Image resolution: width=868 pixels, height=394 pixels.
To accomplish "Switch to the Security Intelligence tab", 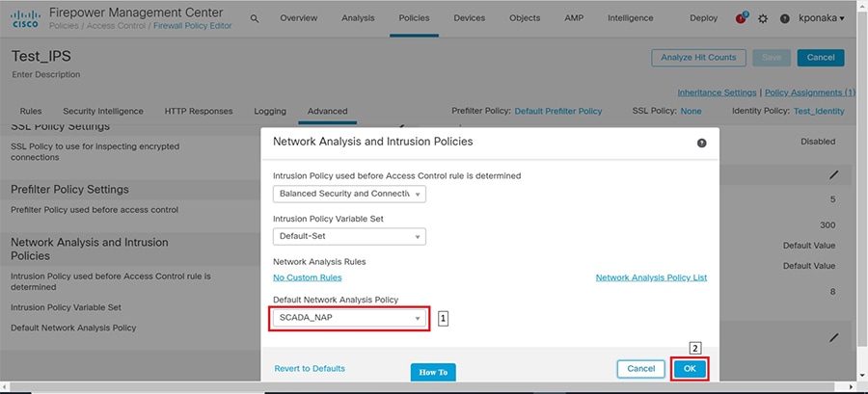I will (x=103, y=111).
